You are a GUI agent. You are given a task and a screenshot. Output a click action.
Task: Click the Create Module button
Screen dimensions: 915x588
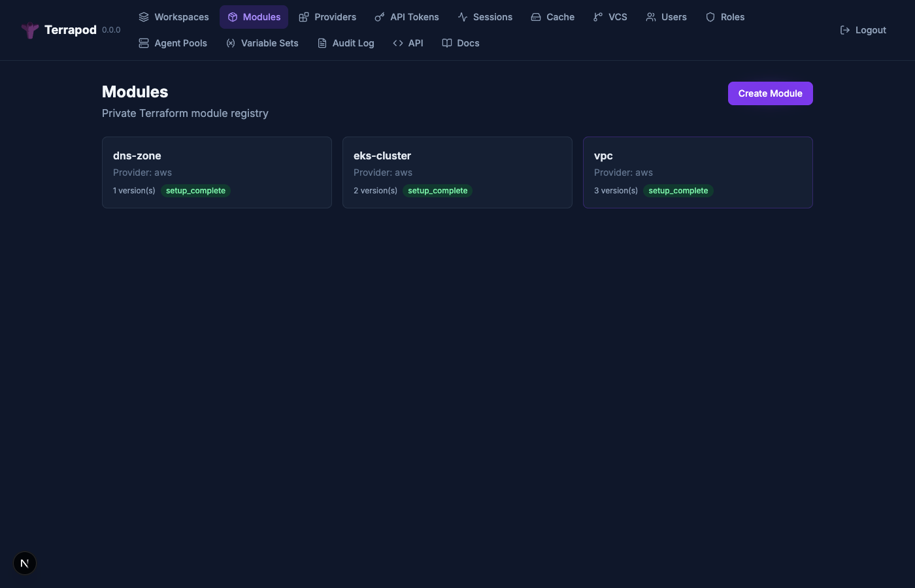pyautogui.click(x=771, y=93)
